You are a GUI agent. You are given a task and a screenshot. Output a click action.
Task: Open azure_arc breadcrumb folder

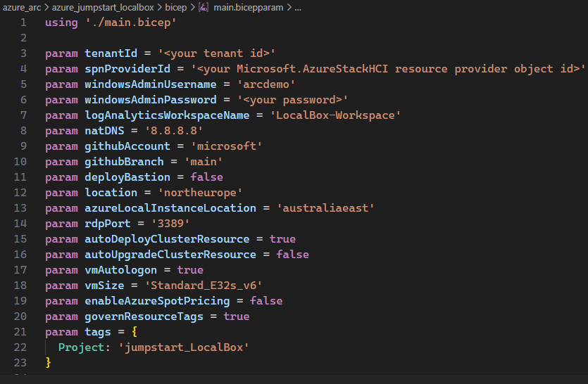(22, 8)
